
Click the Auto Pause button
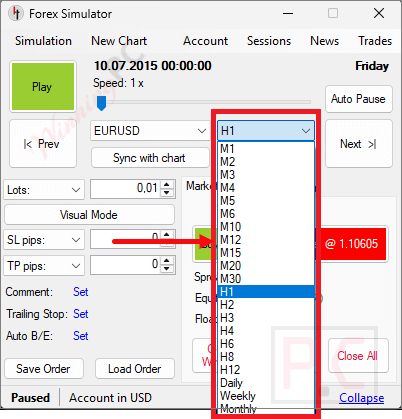pos(359,99)
